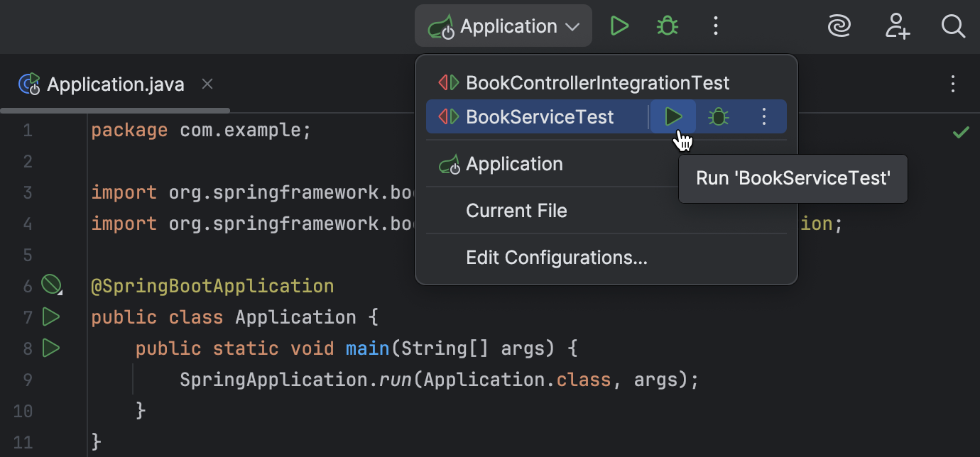This screenshot has width=980, height=457.
Task: Select BookControllerIntegrationTest from the menu
Action: 597,82
